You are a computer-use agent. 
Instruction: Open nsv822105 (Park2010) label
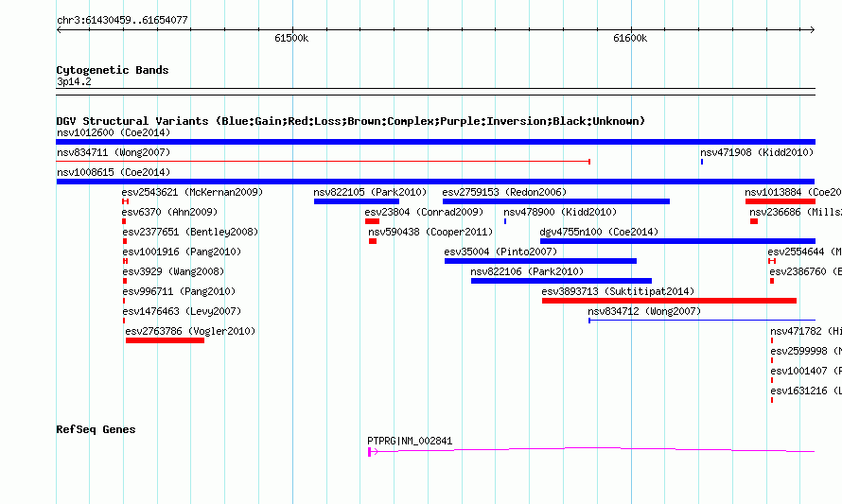(370, 192)
